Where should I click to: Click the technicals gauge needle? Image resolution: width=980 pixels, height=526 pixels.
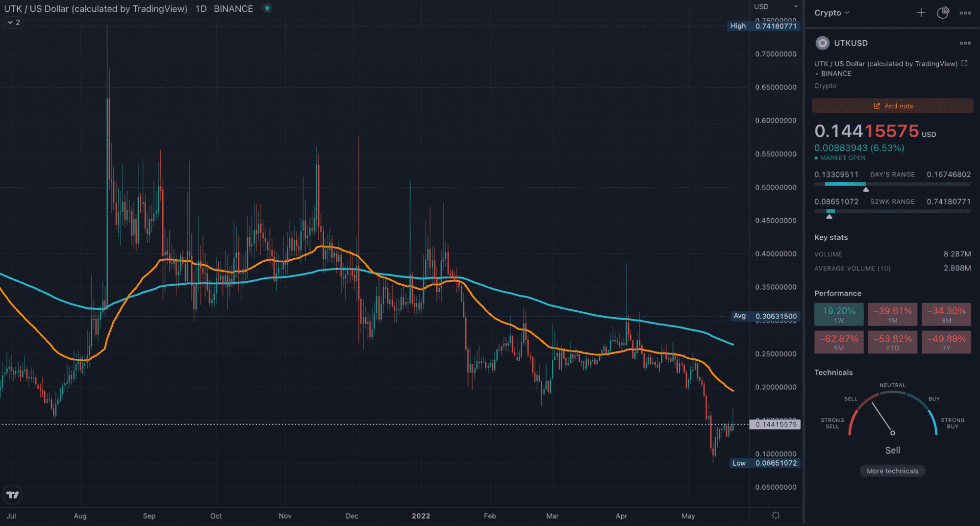(x=882, y=418)
